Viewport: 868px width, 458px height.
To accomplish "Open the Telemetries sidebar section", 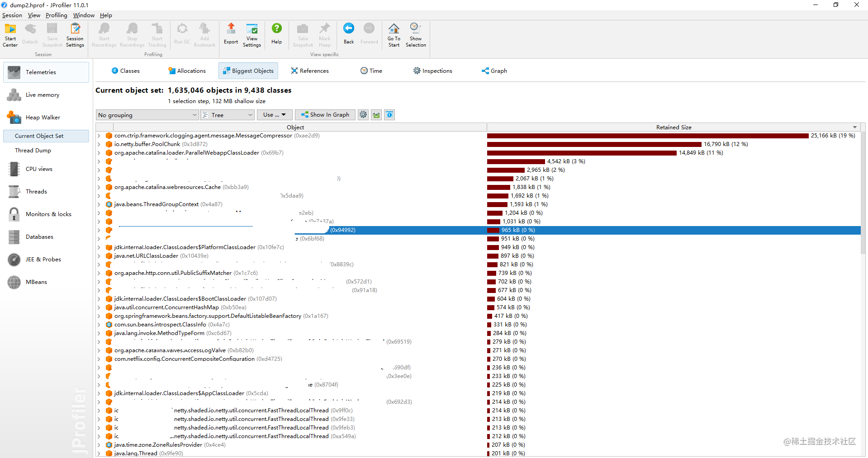I will tap(46, 72).
